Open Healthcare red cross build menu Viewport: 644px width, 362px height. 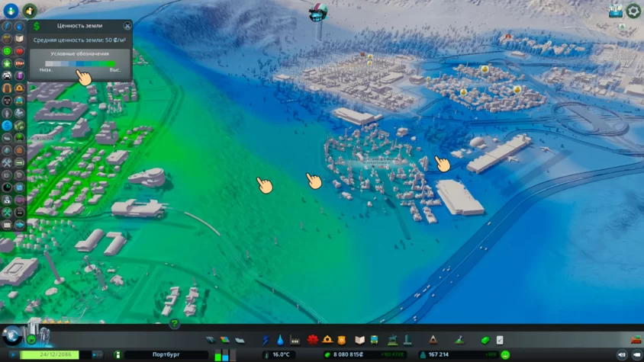click(313, 340)
